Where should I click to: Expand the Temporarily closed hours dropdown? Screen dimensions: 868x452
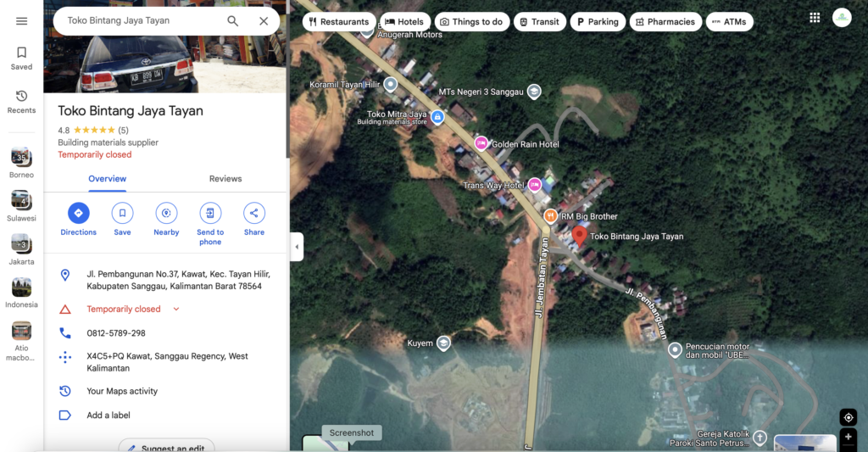pyautogui.click(x=176, y=310)
